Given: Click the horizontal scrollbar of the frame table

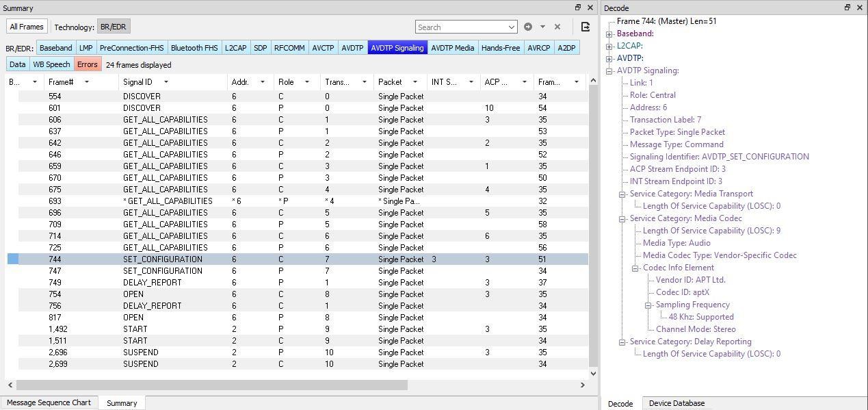Looking at the screenshot, I should [x=212, y=385].
